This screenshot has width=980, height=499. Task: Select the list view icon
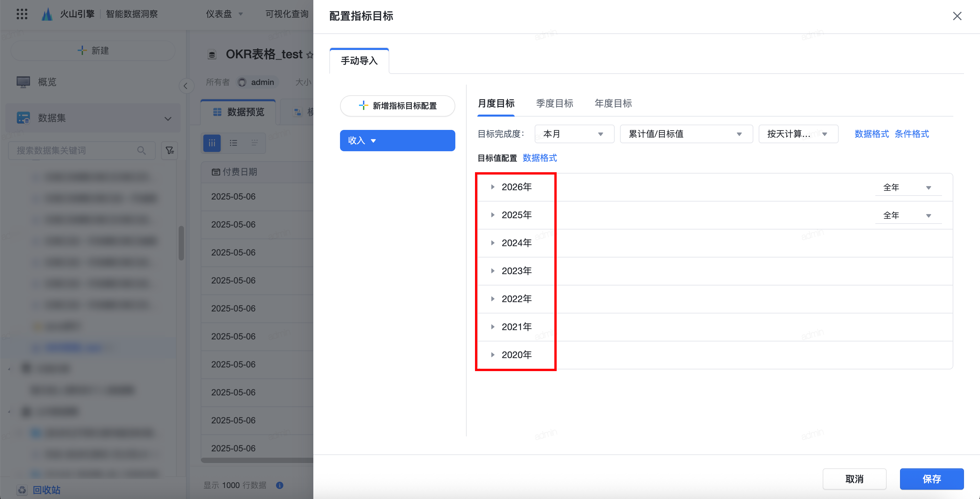[x=233, y=143]
